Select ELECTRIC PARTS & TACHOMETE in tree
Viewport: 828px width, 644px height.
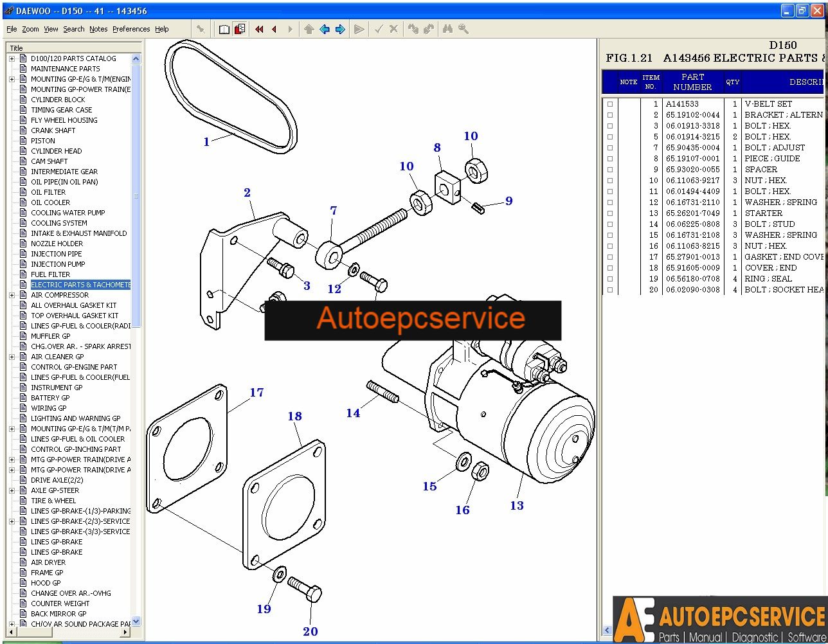point(80,285)
